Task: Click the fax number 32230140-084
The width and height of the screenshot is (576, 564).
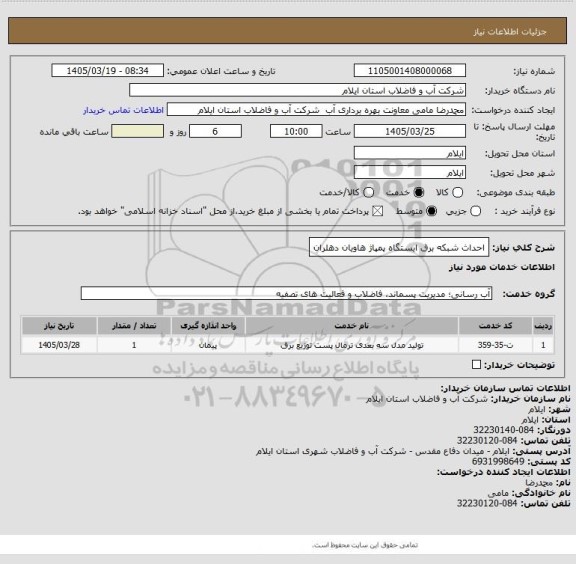Action: [503, 430]
